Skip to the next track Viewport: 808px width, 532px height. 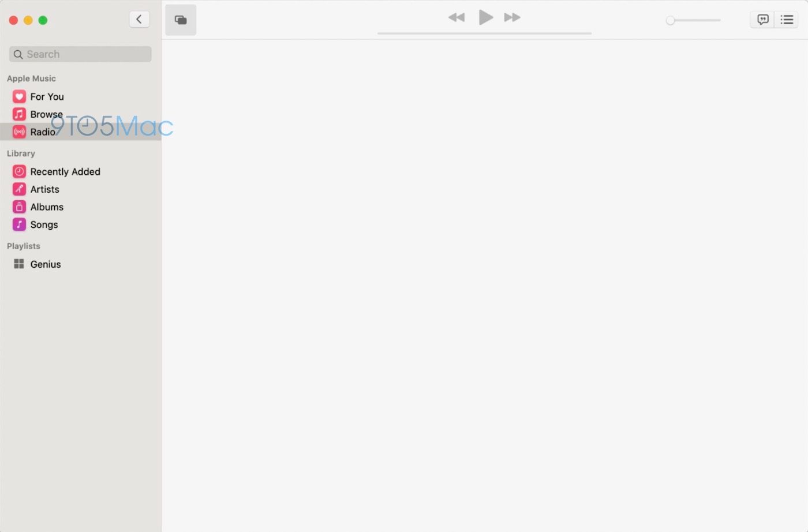click(512, 17)
